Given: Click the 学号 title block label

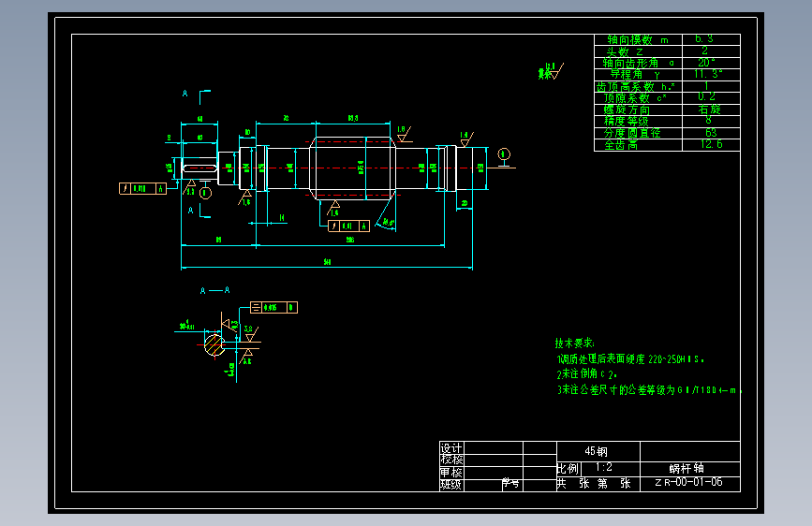Looking at the screenshot, I should (510, 483).
